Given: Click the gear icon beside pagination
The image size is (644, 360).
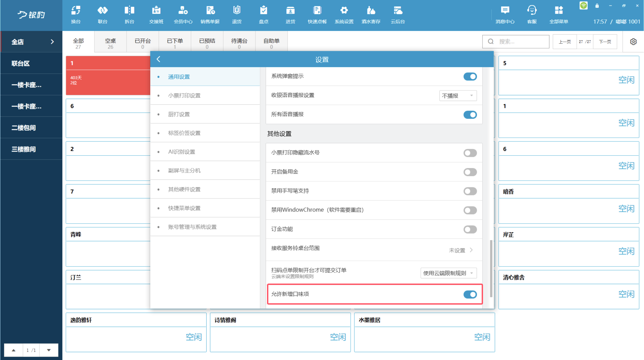Looking at the screenshot, I should click(633, 42).
